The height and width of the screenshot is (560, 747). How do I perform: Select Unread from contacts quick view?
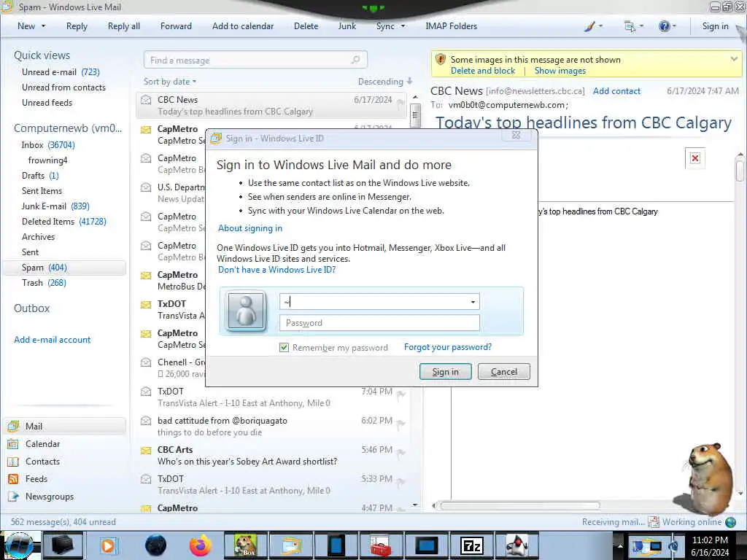(64, 87)
